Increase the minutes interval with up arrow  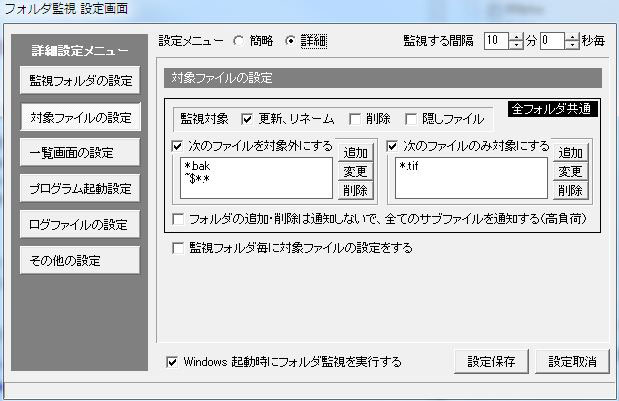tap(516, 37)
